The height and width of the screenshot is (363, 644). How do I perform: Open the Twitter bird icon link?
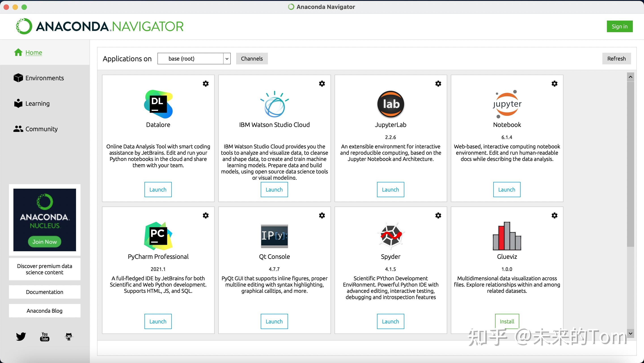tap(21, 336)
